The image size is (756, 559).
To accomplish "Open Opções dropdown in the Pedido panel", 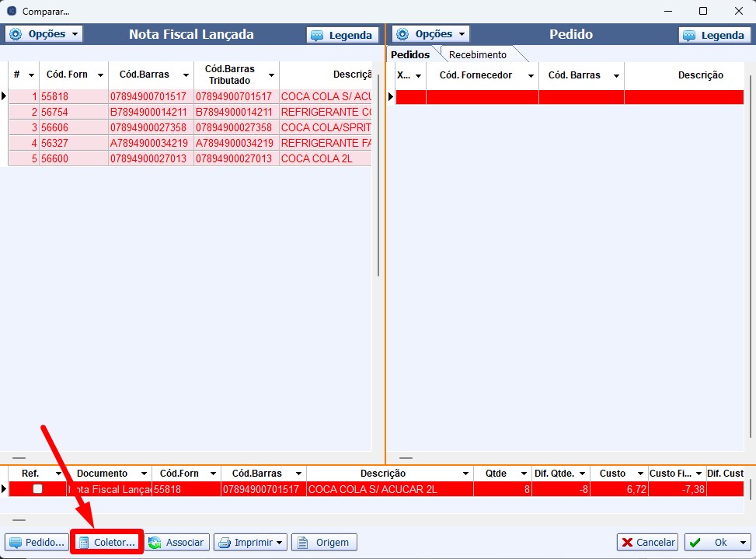I will (431, 34).
